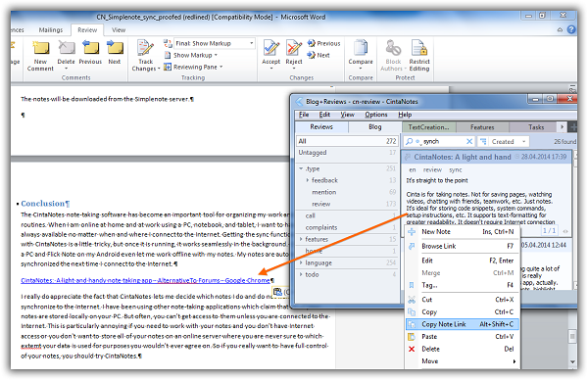588x380 pixels.
Task: Jump to Next change in Changes group
Action: pos(318,55)
